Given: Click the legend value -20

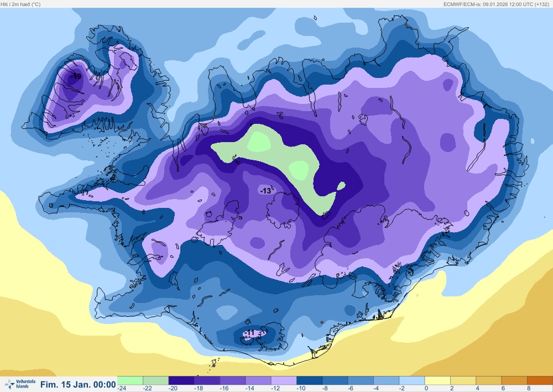Looking at the screenshot, I should tap(173, 389).
